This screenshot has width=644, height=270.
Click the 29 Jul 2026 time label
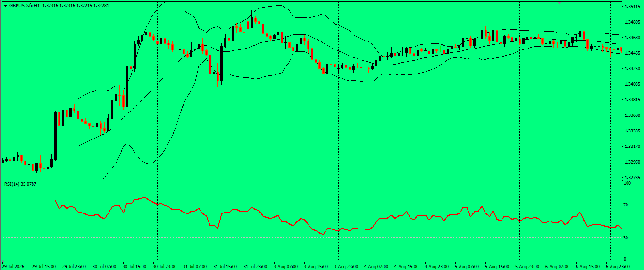click(x=13, y=267)
